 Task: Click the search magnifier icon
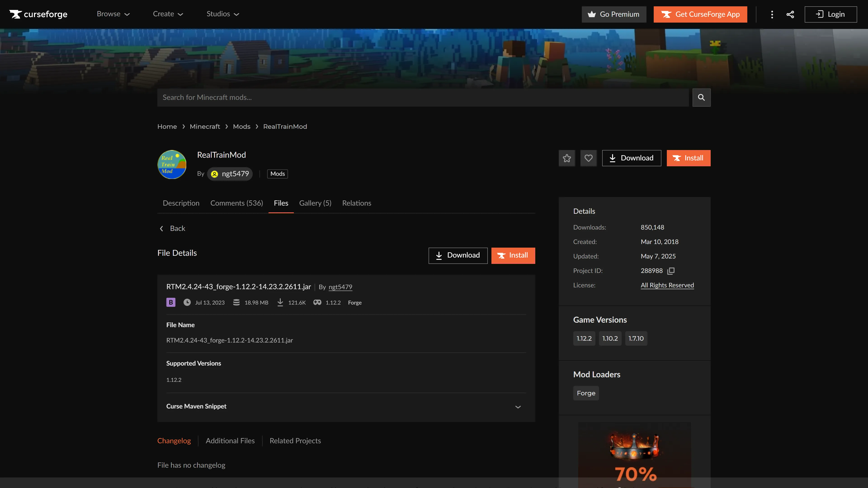coord(702,97)
